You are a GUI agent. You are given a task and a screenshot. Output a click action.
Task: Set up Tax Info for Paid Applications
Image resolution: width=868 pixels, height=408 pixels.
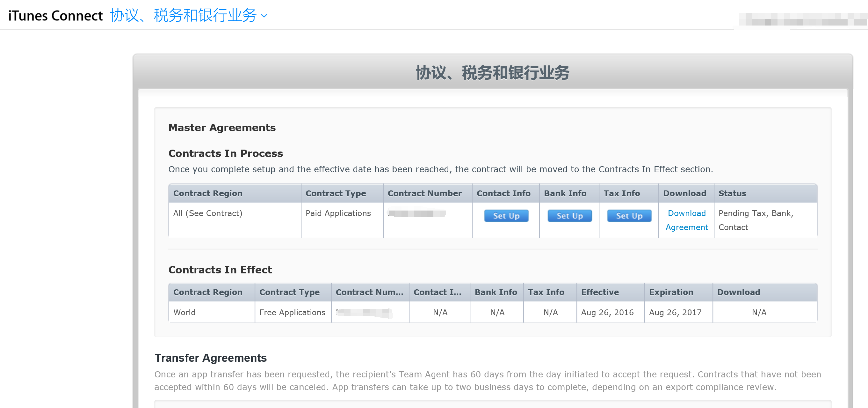coord(629,216)
